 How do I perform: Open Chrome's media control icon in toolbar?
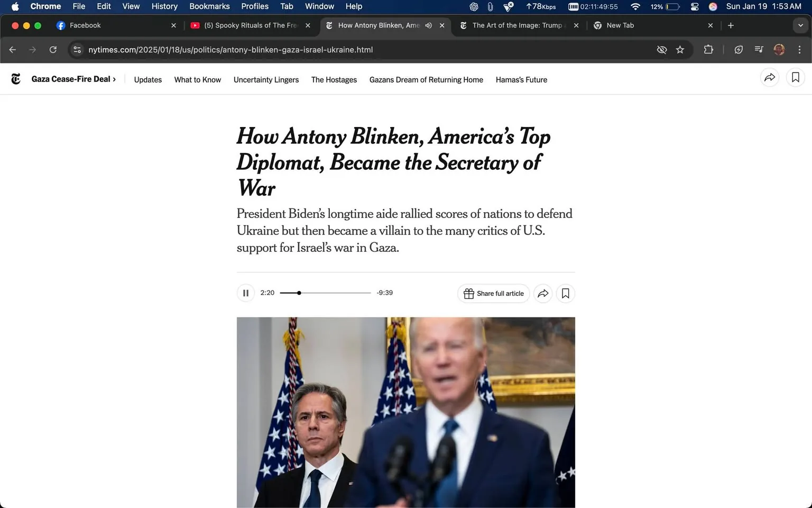pyautogui.click(x=759, y=49)
